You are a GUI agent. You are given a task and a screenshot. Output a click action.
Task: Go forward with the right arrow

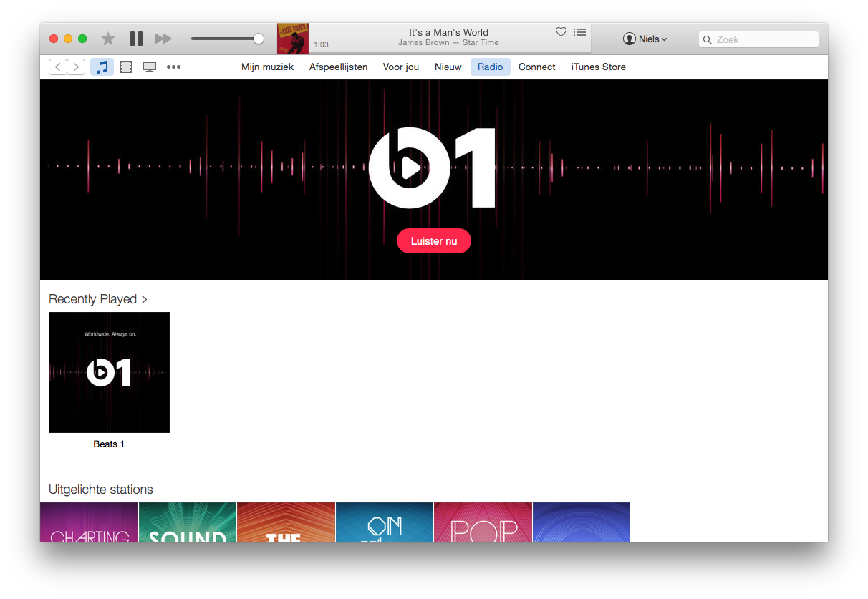pyautogui.click(x=76, y=67)
